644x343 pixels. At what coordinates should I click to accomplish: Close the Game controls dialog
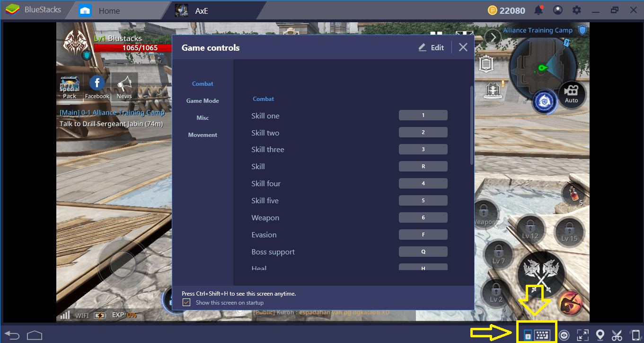463,47
